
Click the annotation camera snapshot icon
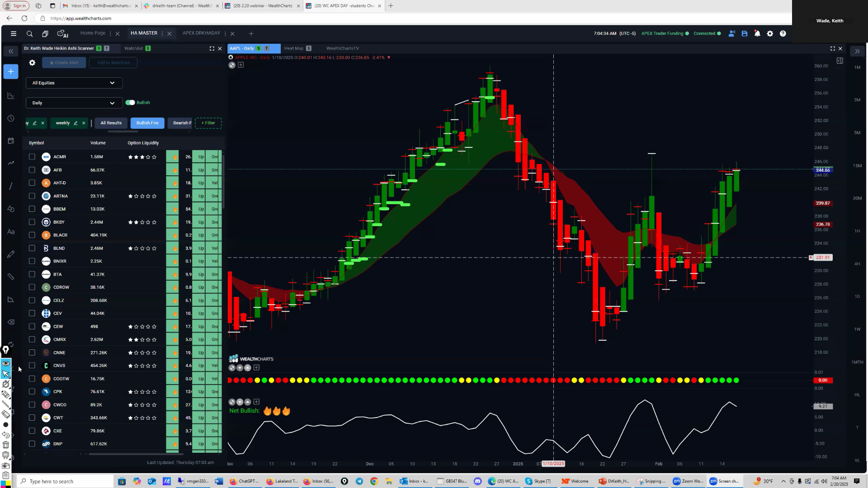[6, 465]
